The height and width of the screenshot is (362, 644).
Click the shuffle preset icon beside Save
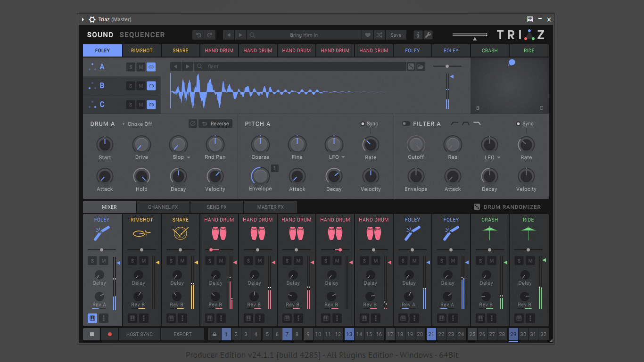coord(380,35)
